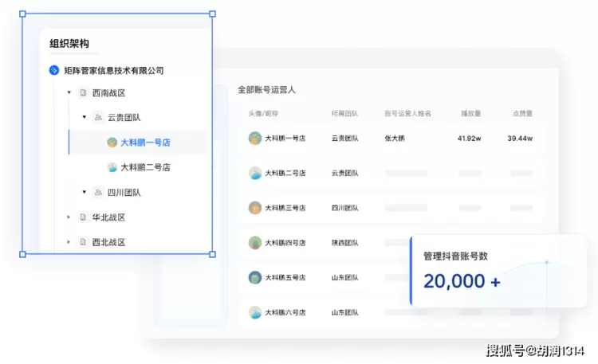598x364 pixels.
Task: Expand the 西北战区 tree node arrow
Action: pos(69,242)
